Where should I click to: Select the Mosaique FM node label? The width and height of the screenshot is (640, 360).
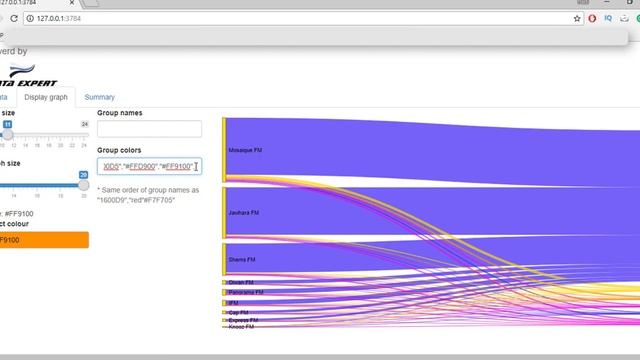pos(245,150)
